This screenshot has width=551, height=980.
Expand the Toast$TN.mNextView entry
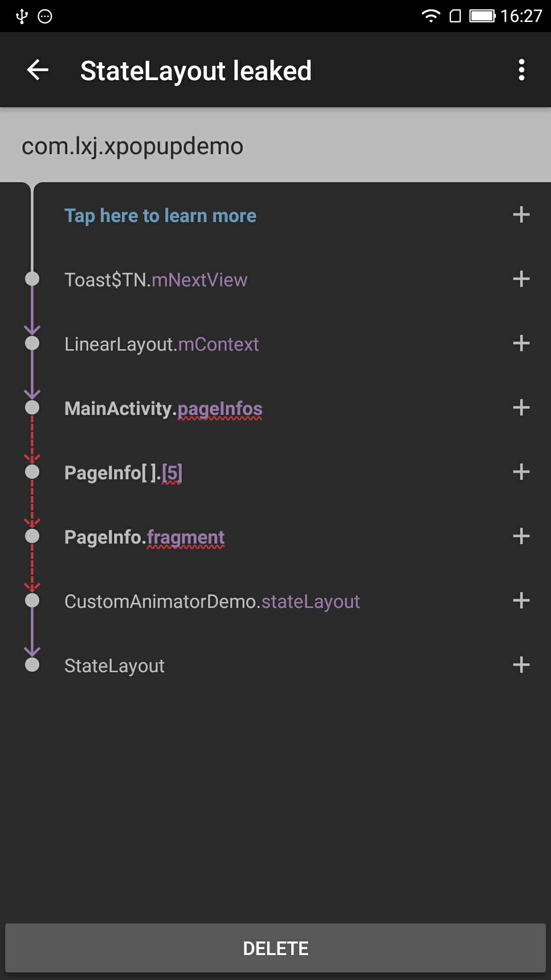[x=521, y=279]
